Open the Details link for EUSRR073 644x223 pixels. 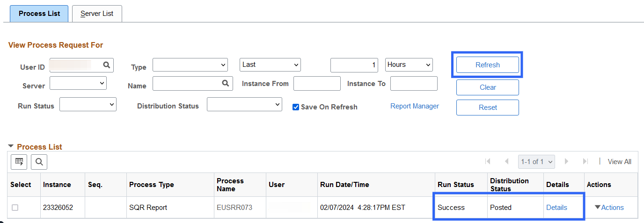click(x=556, y=208)
